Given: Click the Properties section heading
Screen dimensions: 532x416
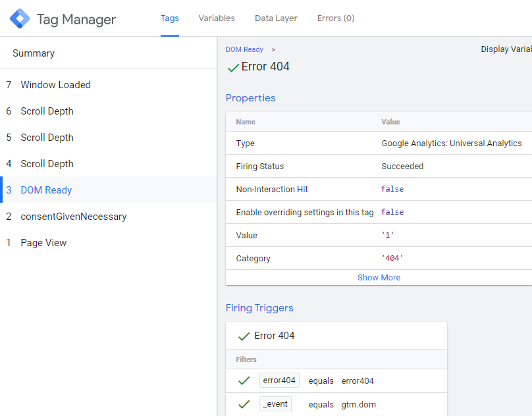Looking at the screenshot, I should [x=250, y=98].
